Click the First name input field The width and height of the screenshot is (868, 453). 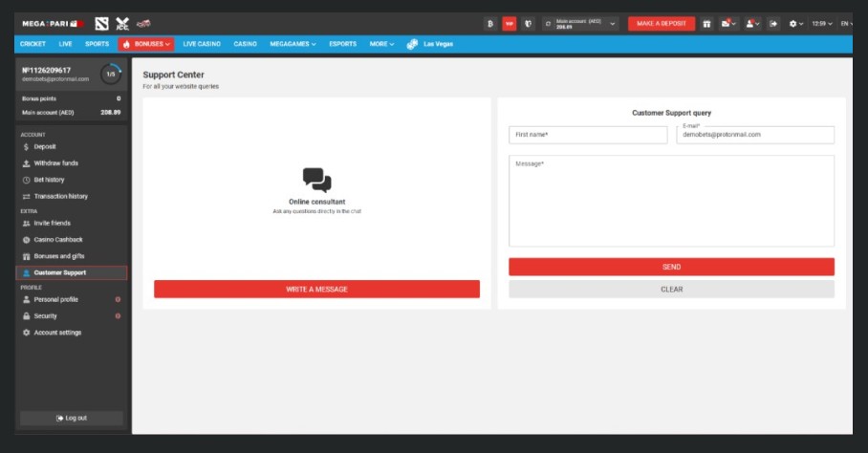(x=588, y=135)
